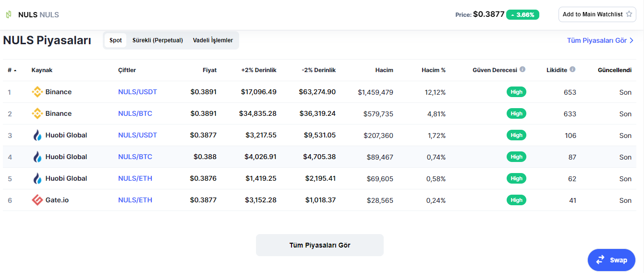The width and height of the screenshot is (644, 273).
Task: Click the star icon on Add to Main Watchlist
Action: click(629, 14)
